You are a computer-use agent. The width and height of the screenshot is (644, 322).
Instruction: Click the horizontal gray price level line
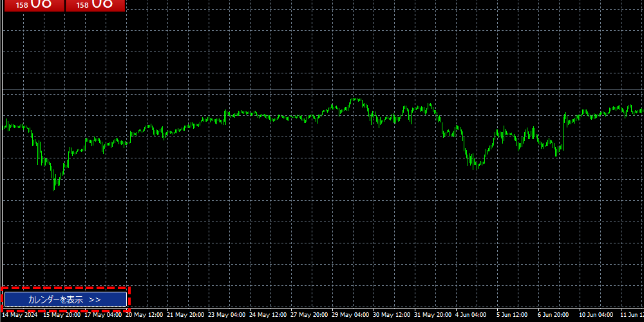tap(322, 90)
